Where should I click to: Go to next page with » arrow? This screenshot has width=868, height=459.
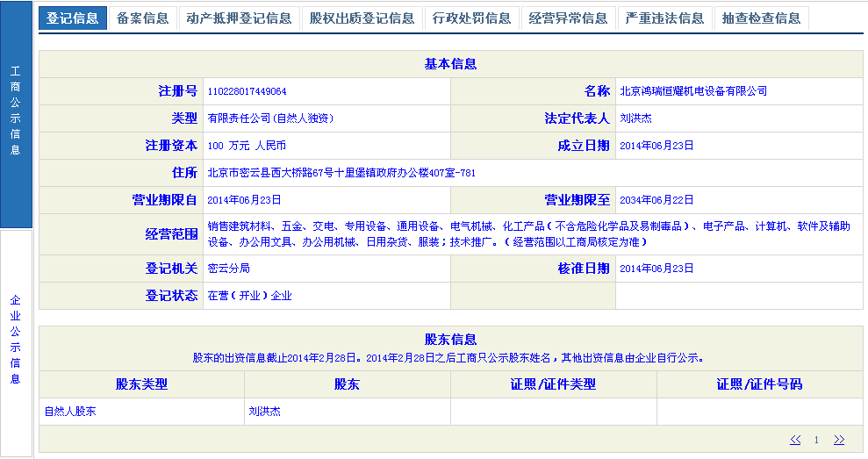[839, 440]
